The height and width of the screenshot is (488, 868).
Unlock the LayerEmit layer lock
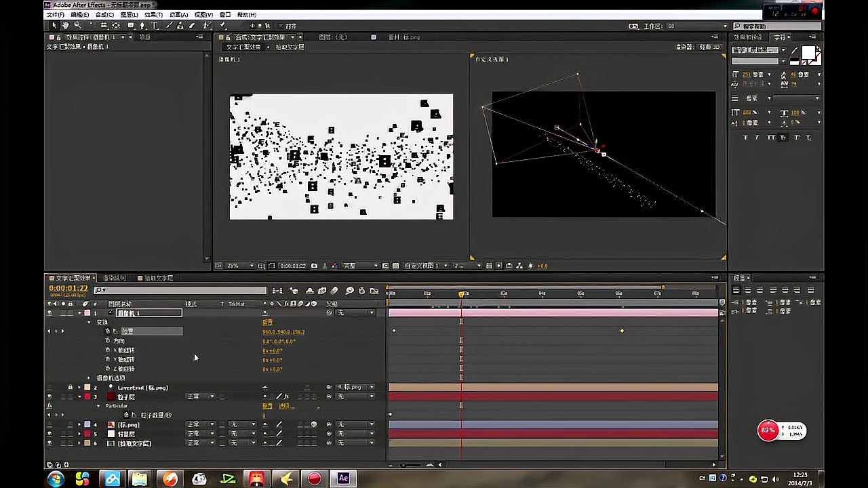tap(70, 387)
